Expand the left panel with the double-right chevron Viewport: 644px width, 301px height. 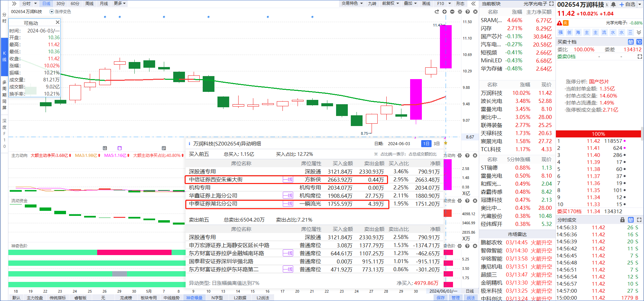[x=14, y=4]
